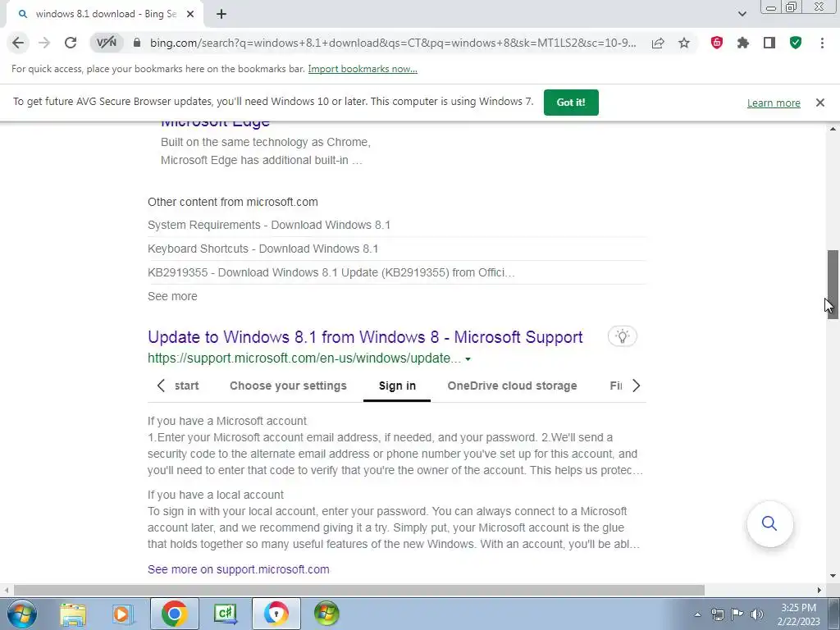This screenshot has height=630, width=840.
Task: Open Windows Explorer from taskbar
Action: [73, 614]
